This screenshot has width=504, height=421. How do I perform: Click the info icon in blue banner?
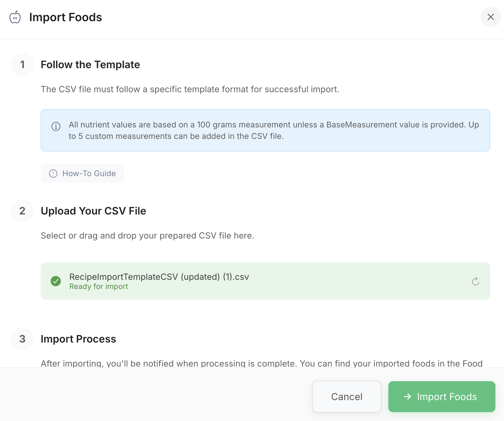56,126
